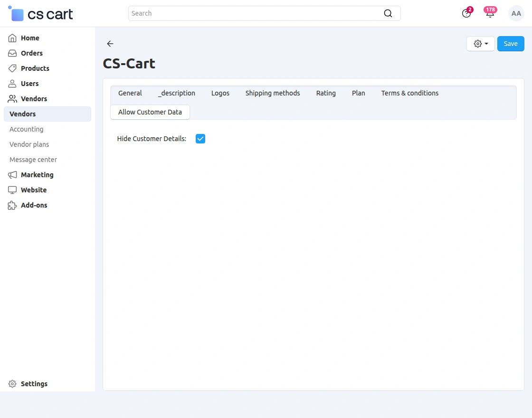This screenshot has width=532, height=418.
Task: Click the Users sidebar icon
Action: 12,84
